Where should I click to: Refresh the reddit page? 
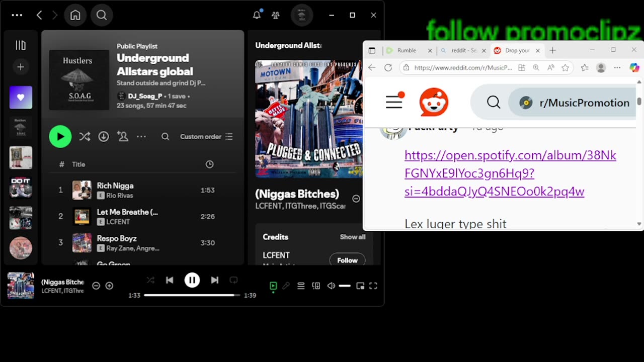coord(388,67)
